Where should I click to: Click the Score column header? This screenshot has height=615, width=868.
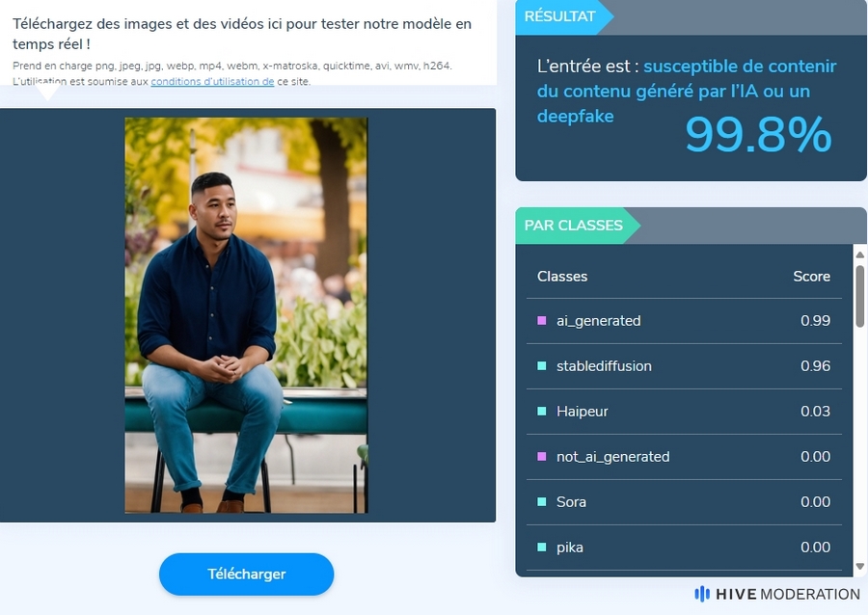[x=811, y=277]
